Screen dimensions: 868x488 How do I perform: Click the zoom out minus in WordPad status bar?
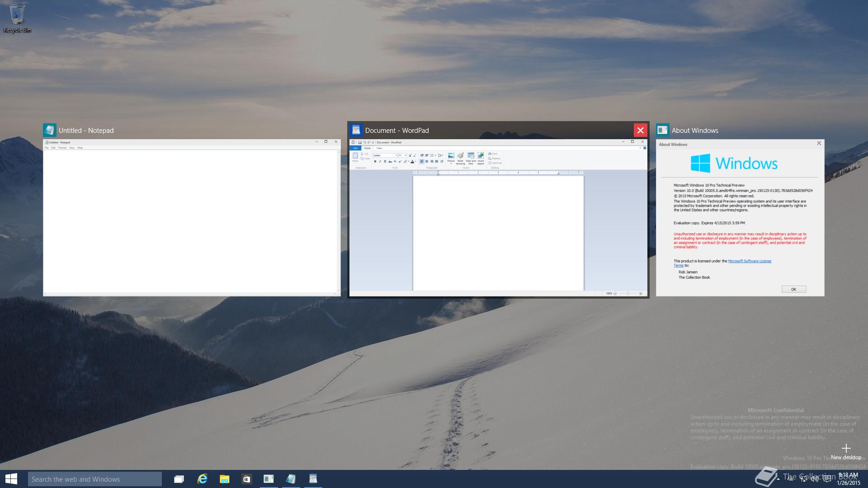[x=615, y=293]
